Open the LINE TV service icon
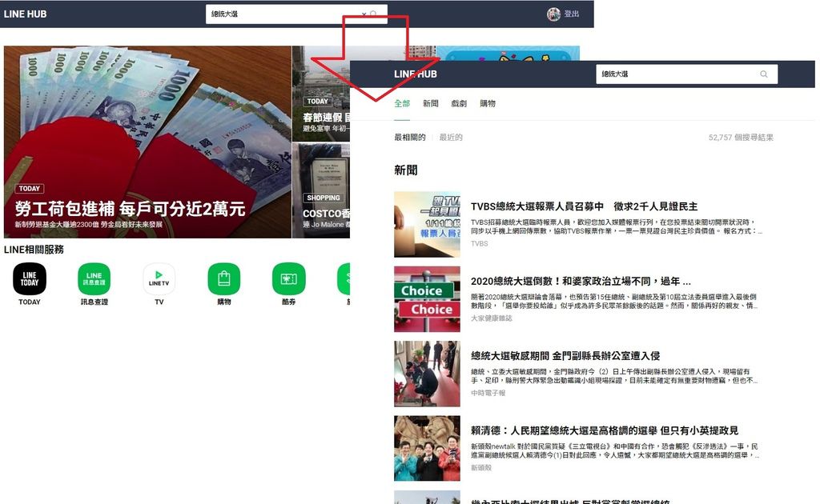Screen dimensions: 820x504 pyautogui.click(x=159, y=278)
